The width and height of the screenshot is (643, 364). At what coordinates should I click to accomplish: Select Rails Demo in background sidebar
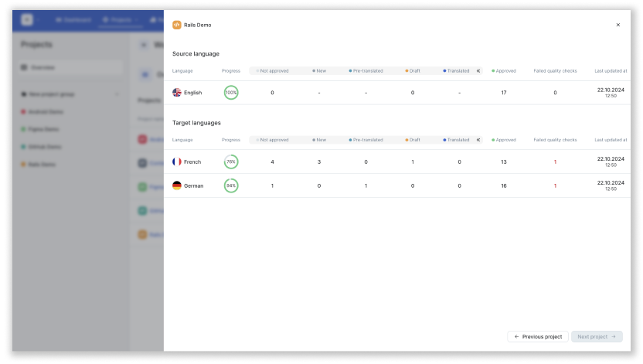38,165
